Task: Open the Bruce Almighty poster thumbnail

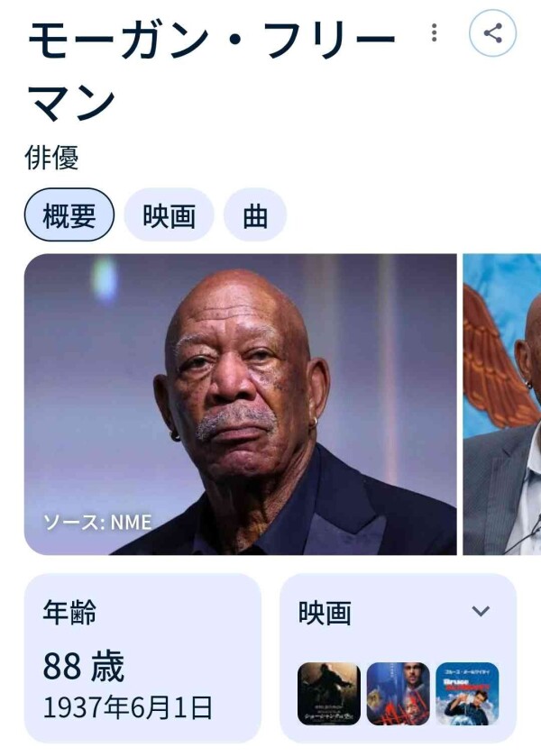Action: 467,694
